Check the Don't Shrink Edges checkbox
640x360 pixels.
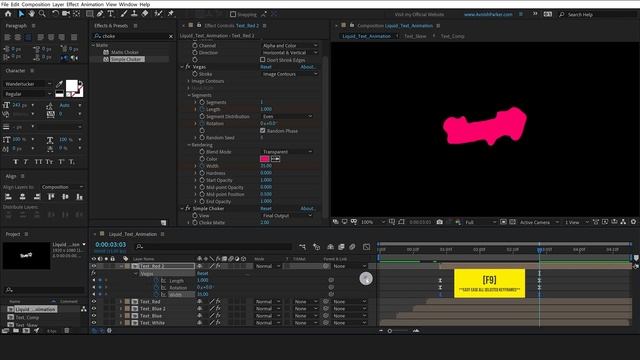pyautogui.click(x=262, y=60)
